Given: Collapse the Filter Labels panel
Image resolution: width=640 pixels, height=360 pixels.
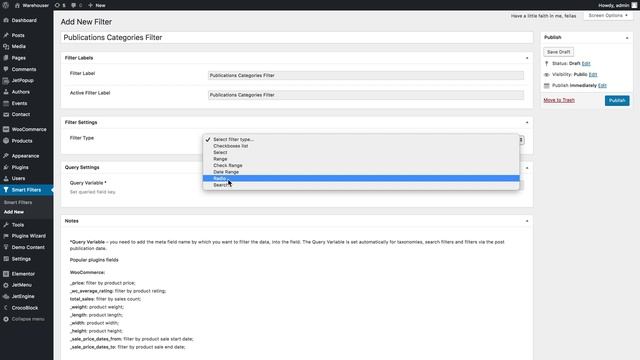Looking at the screenshot, I should click(527, 58).
